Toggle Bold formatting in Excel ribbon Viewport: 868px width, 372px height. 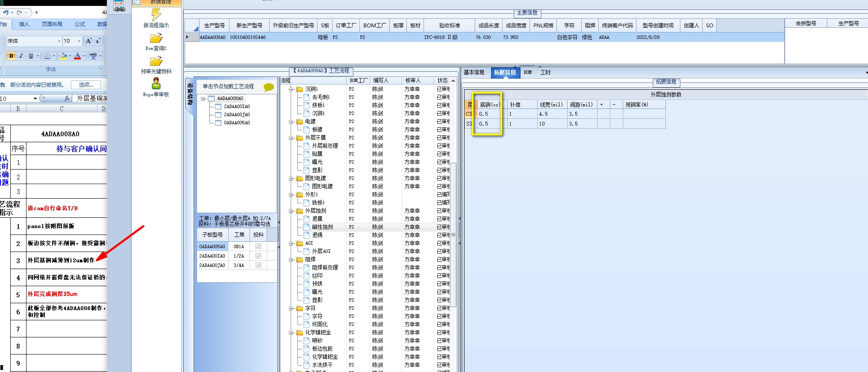pyautogui.click(x=11, y=56)
